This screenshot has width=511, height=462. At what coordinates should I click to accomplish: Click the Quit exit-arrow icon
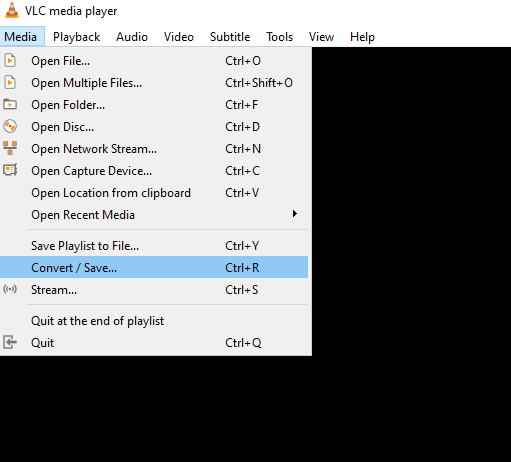click(x=10, y=342)
